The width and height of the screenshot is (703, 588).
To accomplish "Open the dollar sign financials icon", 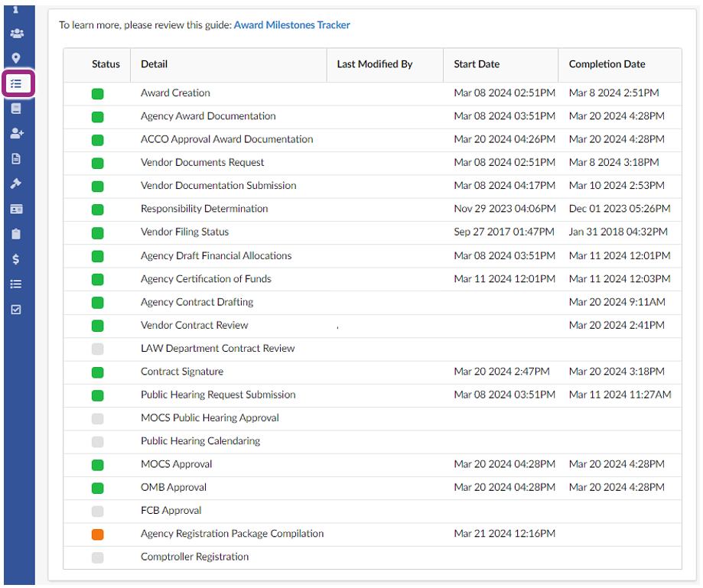I will [x=15, y=259].
